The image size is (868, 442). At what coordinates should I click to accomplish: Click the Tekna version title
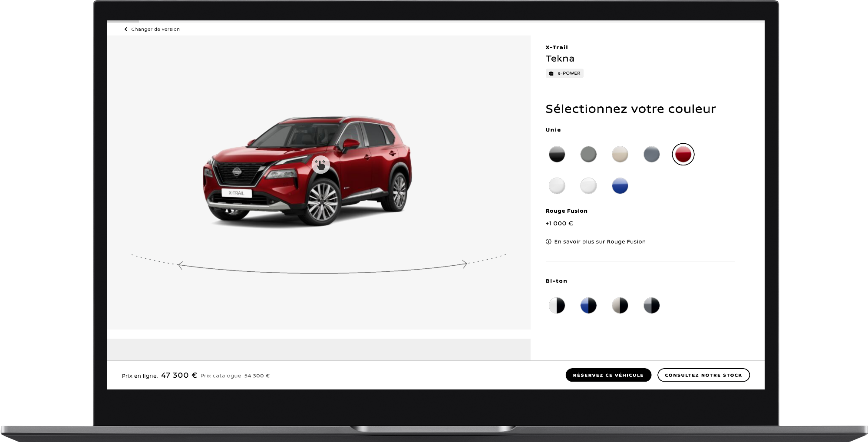coord(560,59)
